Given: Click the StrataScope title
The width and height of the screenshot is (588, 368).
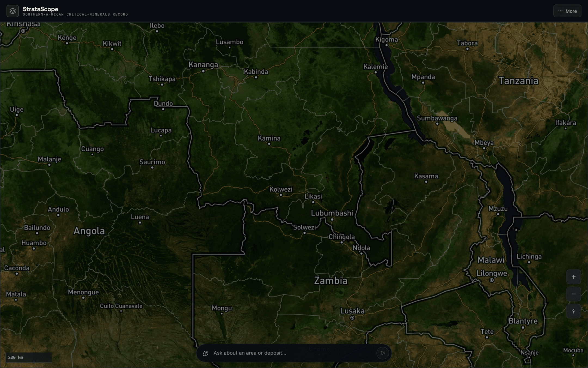Looking at the screenshot, I should coord(41,9).
